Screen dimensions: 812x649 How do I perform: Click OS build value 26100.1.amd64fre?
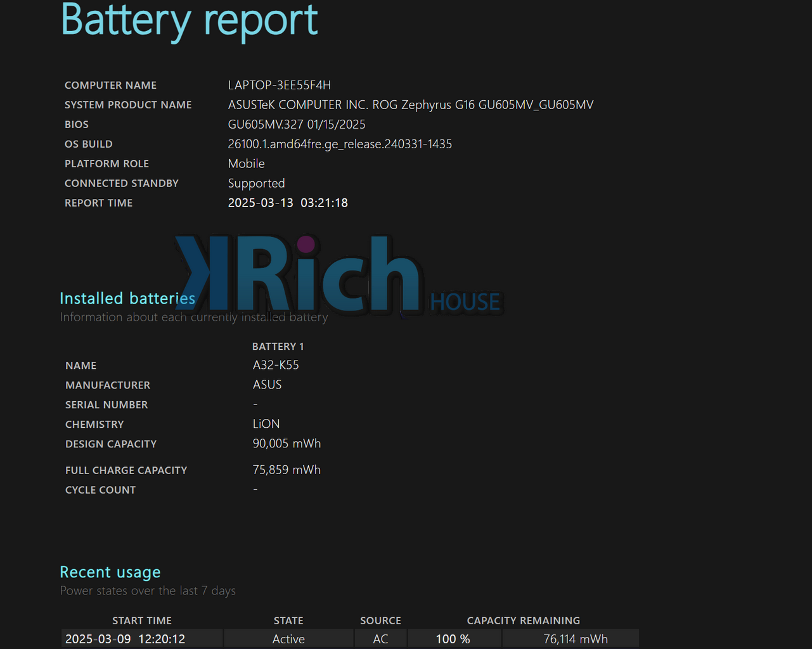coord(340,144)
